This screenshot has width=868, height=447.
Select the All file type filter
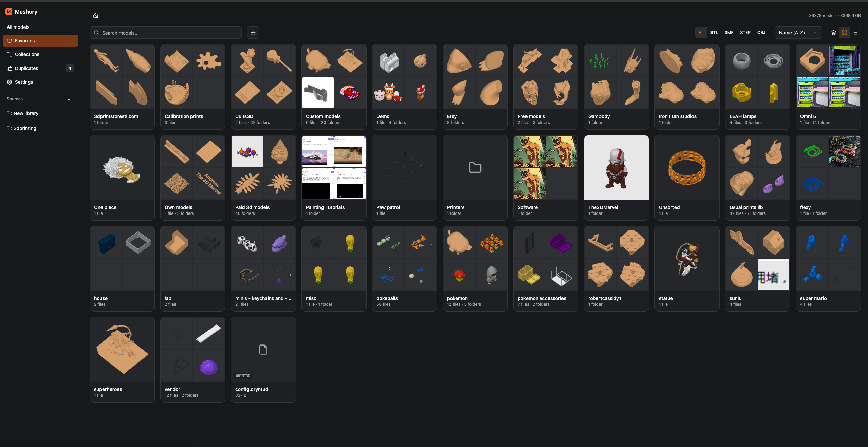click(701, 33)
